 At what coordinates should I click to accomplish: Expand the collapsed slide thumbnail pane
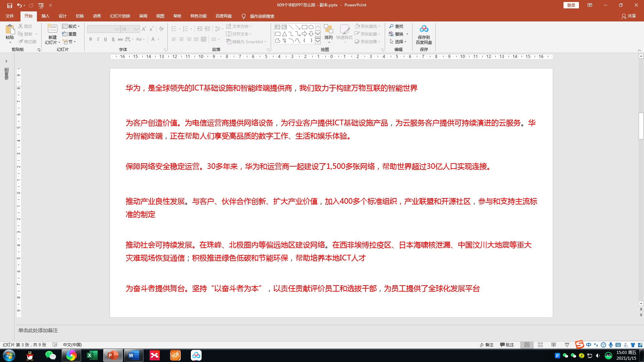6,61
